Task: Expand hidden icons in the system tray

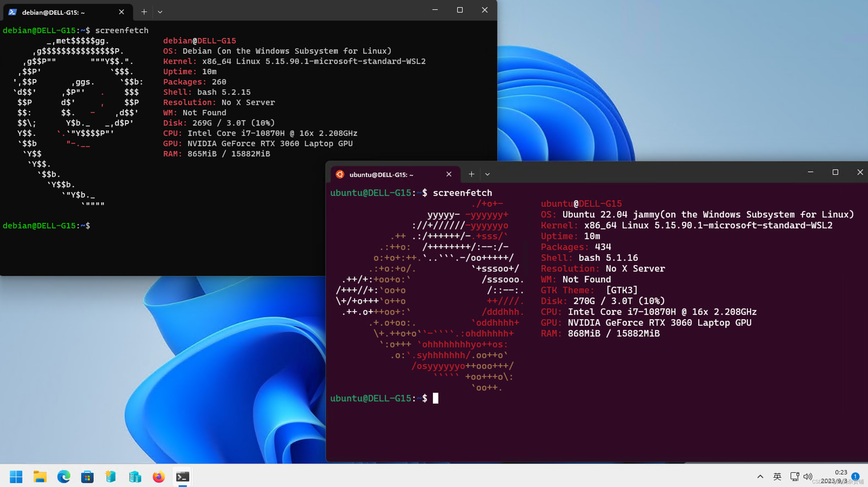Action: coord(760,476)
